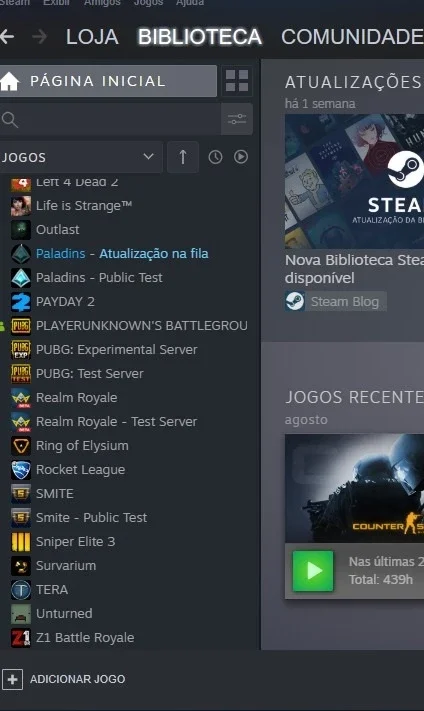Image resolution: width=424 pixels, height=711 pixels.
Task: Click the SMITE game icon
Action: pos(21,494)
